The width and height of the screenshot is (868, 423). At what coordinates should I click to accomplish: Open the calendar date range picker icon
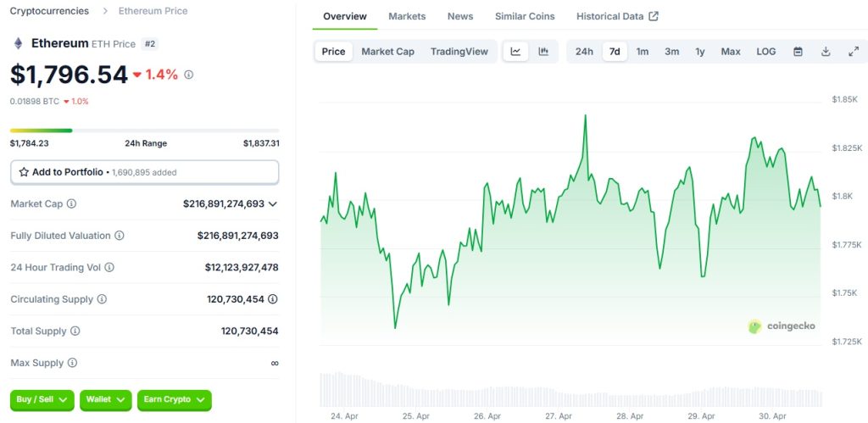pos(798,52)
